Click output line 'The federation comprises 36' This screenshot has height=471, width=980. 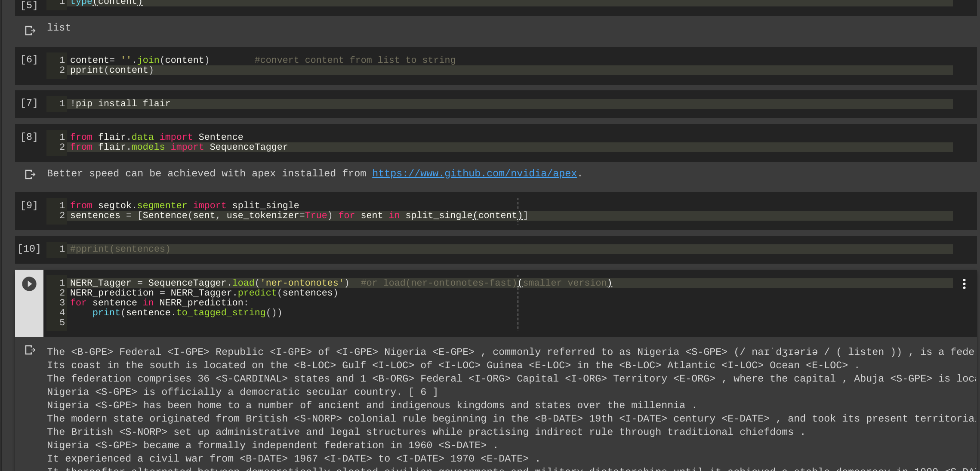pos(512,379)
